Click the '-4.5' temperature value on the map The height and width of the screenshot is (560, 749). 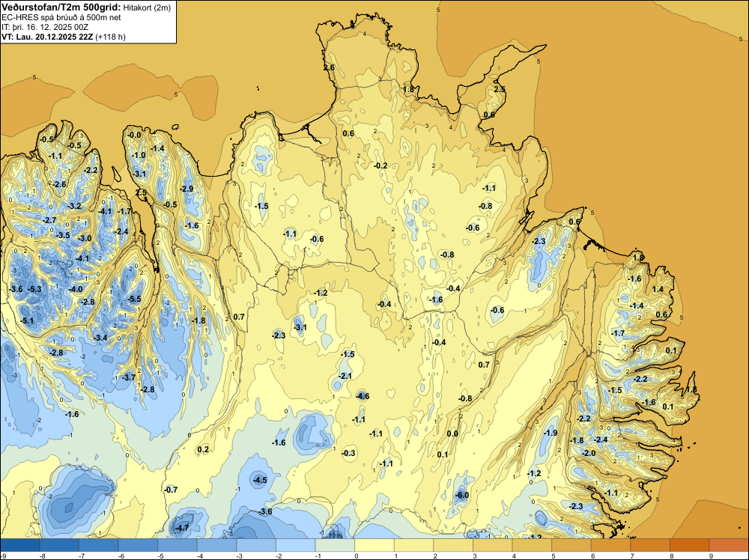click(x=260, y=480)
